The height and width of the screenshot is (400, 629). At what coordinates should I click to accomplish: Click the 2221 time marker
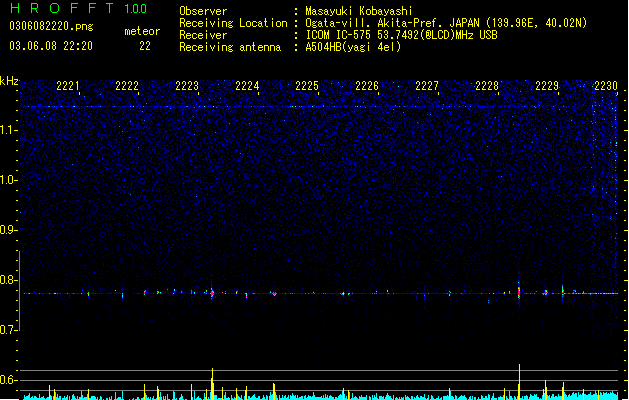(67, 86)
